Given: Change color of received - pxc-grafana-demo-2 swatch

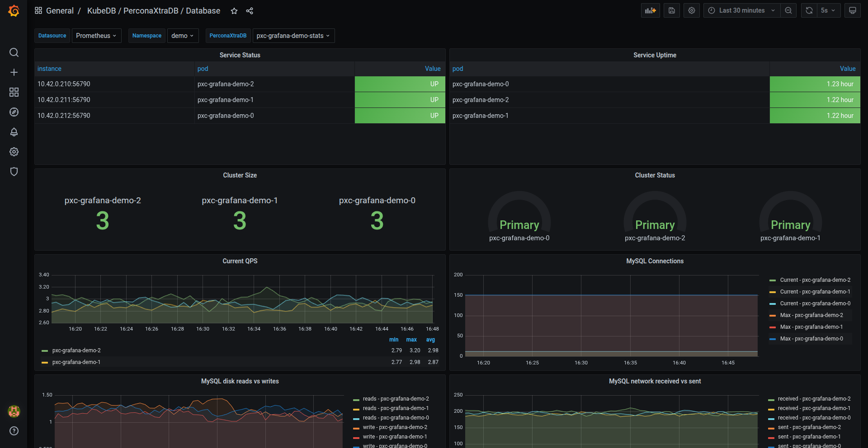Looking at the screenshot, I should (x=771, y=399).
